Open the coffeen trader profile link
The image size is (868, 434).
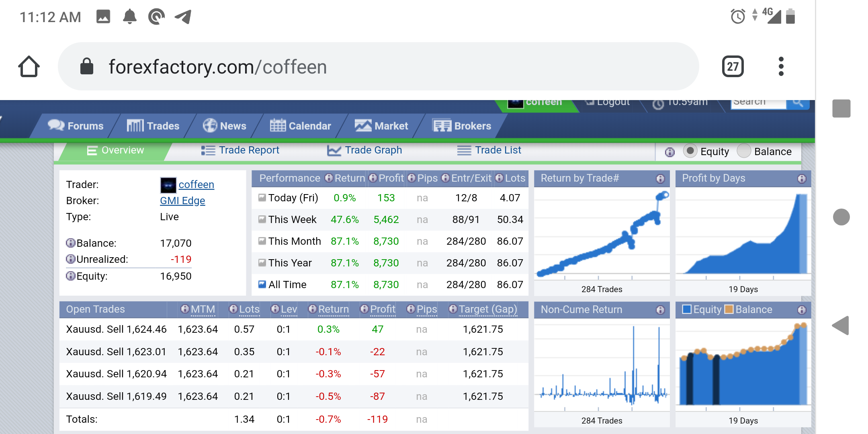click(x=196, y=184)
